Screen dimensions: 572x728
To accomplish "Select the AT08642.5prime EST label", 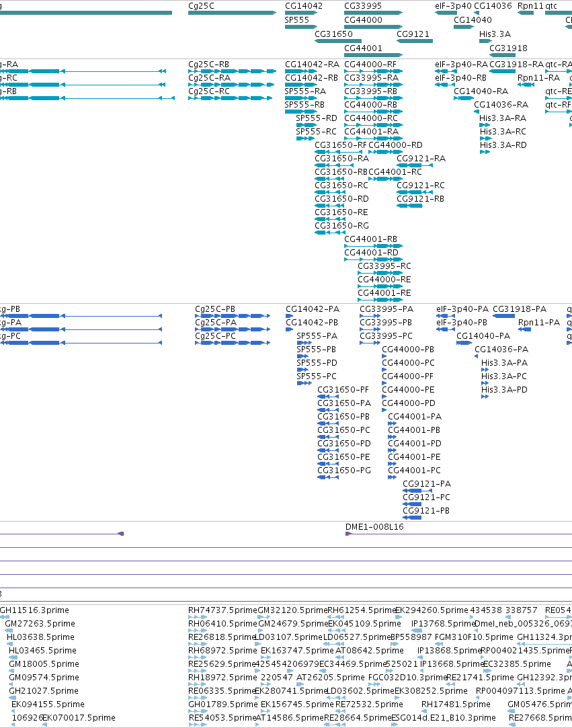I will [x=370, y=651].
